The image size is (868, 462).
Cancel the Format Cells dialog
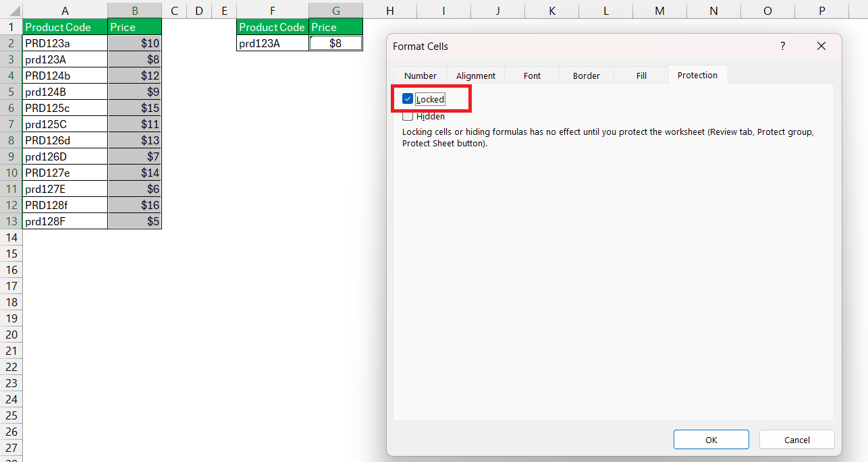[797, 440]
